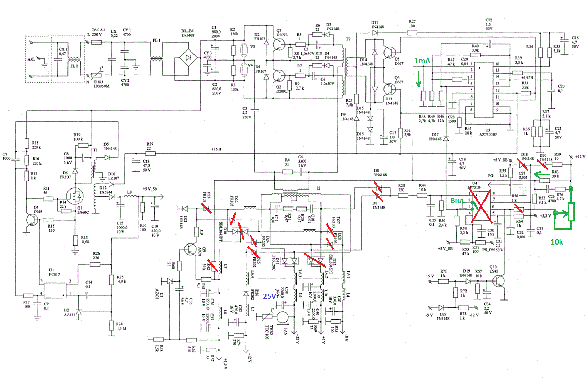Click the "C16" capacitor designator
The width and height of the screenshot is (588, 378).
[x=575, y=38]
